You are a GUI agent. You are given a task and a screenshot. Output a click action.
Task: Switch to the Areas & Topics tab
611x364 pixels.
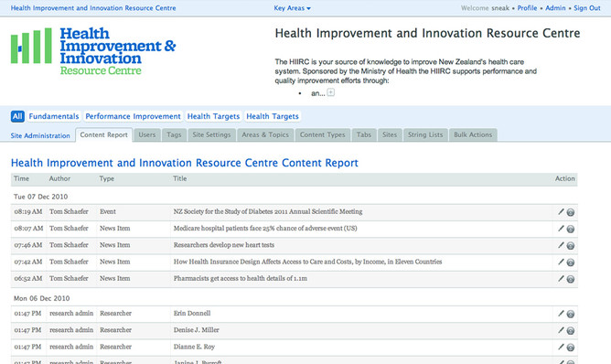[265, 134]
